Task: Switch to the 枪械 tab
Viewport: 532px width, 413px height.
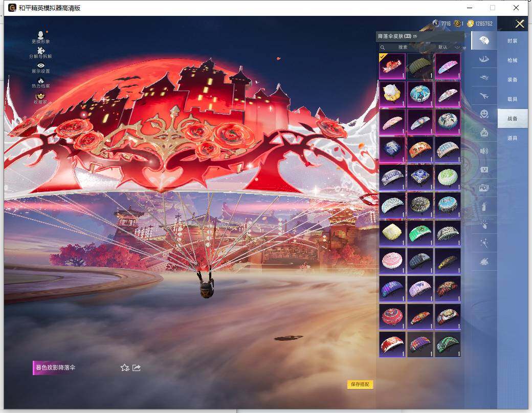Action: point(512,60)
